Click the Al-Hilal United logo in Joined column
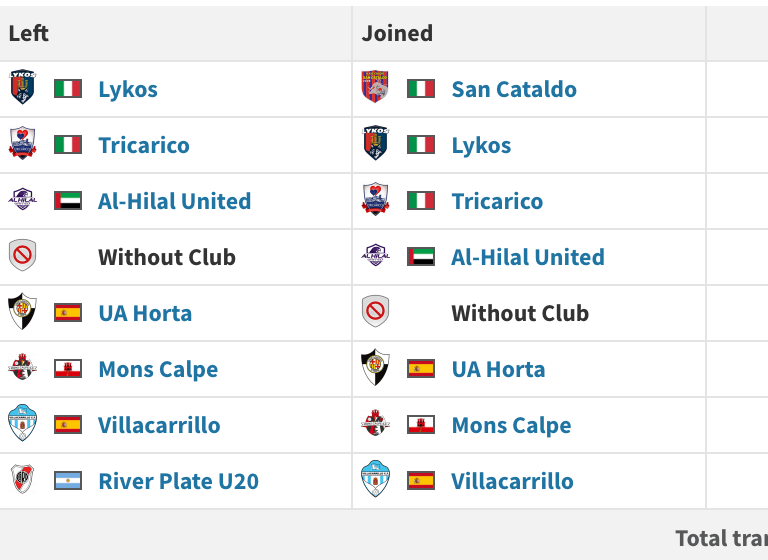The height and width of the screenshot is (560, 768). (375, 256)
